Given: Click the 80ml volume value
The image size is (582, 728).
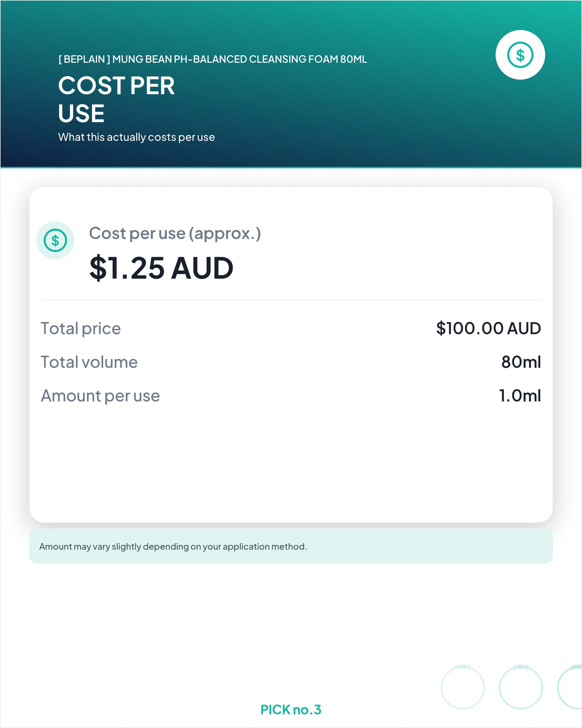Looking at the screenshot, I should [521, 362].
